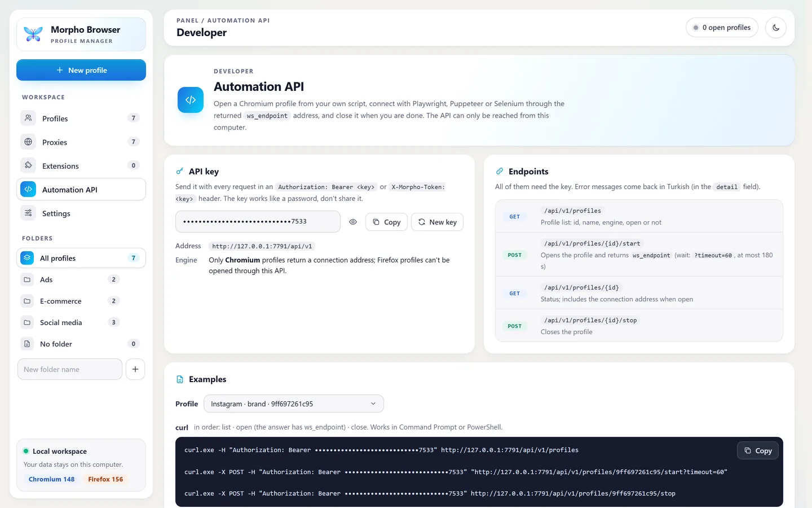Viewport: 812px width, 508px height.
Task: Click the masked API key field
Action: pos(258,221)
